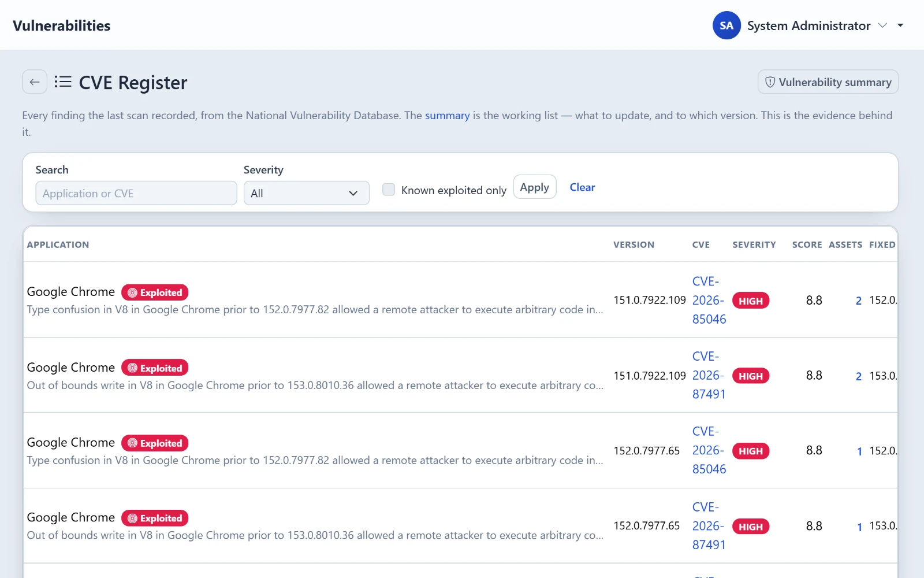The width and height of the screenshot is (924, 578).
Task: Click HIGH severity badge in second row
Action: coord(751,376)
